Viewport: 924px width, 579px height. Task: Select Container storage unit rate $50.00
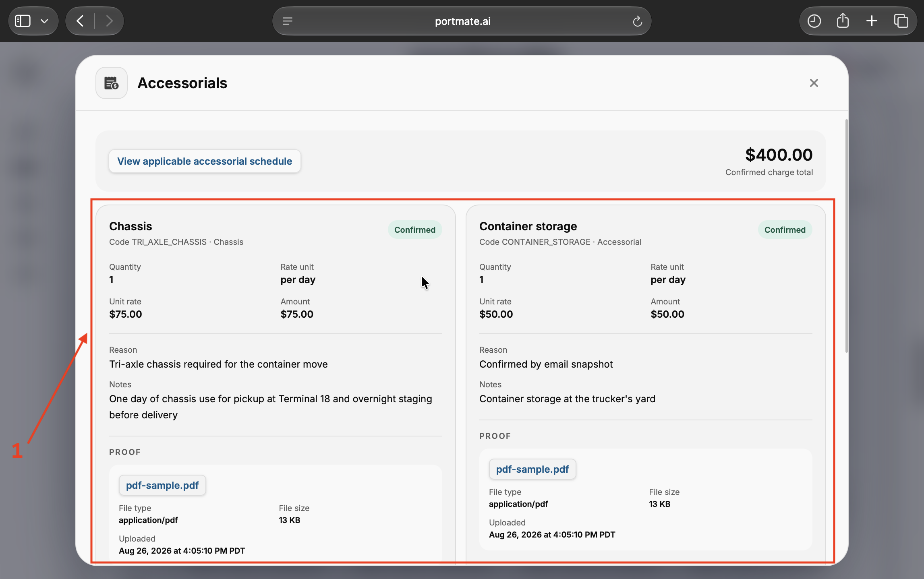(x=496, y=314)
